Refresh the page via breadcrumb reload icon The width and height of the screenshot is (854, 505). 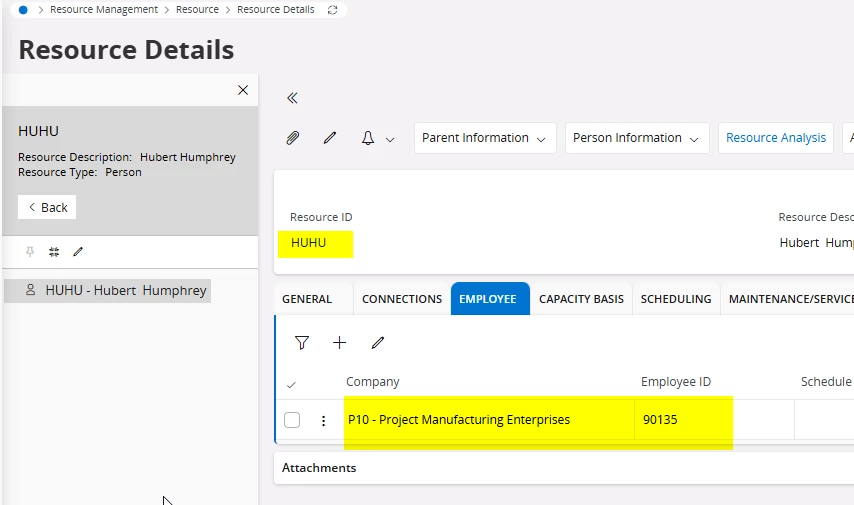coord(332,10)
